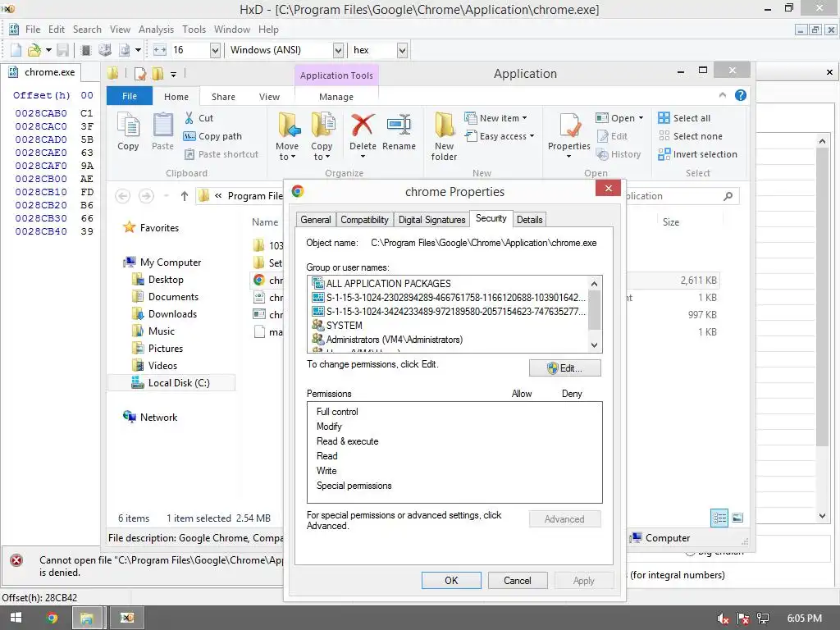Open the Manage ribbon tab
Viewport: 840px width, 630px height.
click(336, 97)
